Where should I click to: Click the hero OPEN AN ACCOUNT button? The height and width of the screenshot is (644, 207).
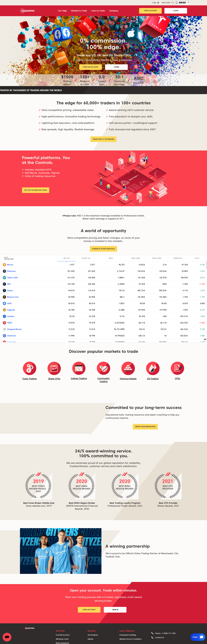(90, 67)
